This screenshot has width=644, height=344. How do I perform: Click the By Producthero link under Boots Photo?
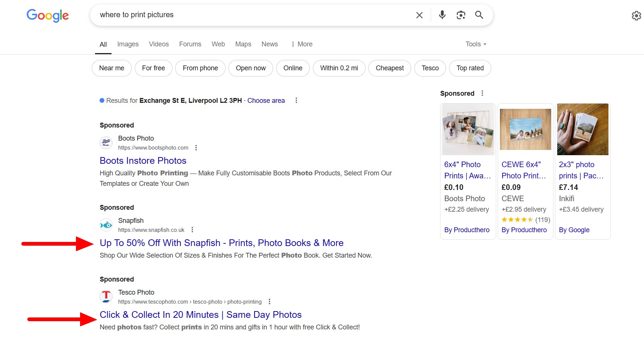point(467,230)
